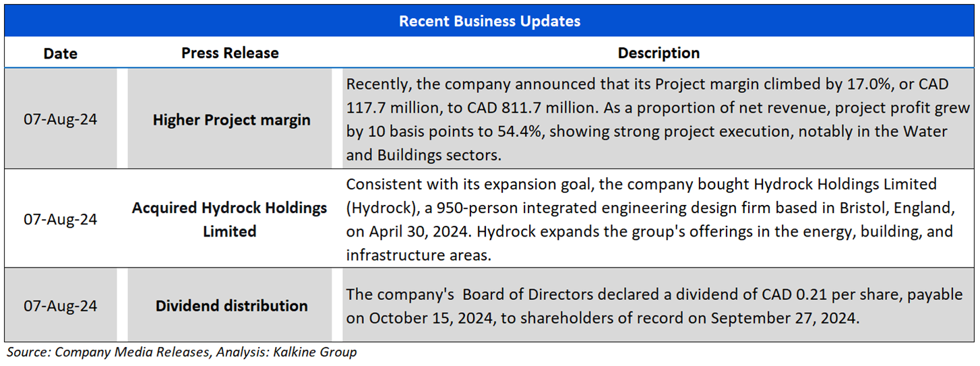
Task: Select the Dividend distribution cell
Action: [231, 305]
